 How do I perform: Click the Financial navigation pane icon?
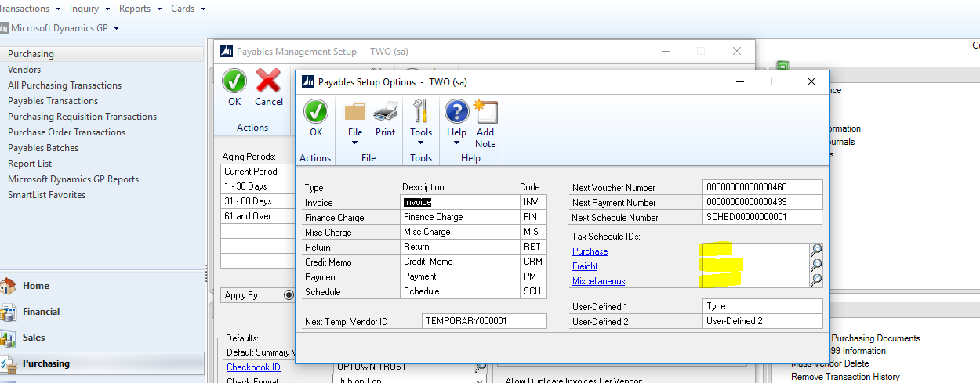[x=9, y=312]
